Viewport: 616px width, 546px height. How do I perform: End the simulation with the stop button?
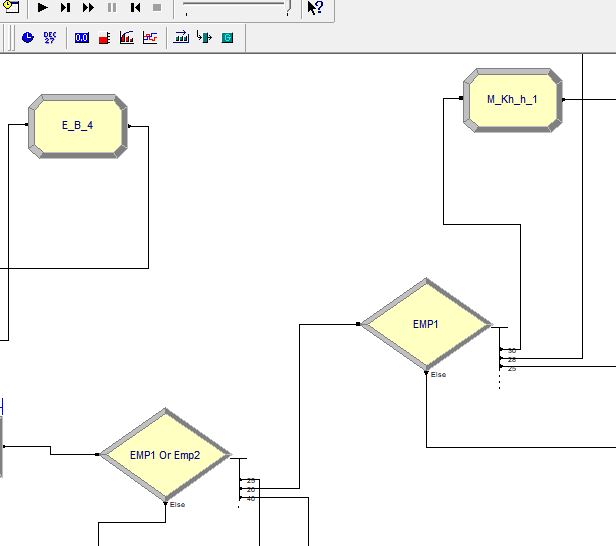coord(157,7)
